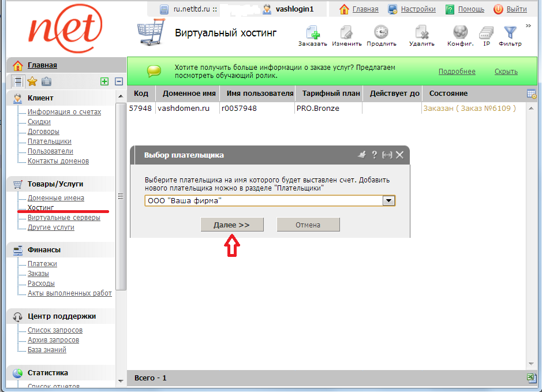542x392 pixels.
Task: Collapse all menu sections with blue minus
Action: (119, 81)
